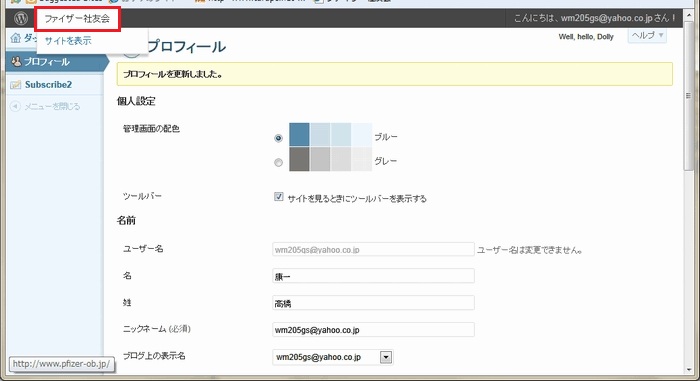700x381 pixels.
Task: Click the dark blue color swatch
Action: coord(299,134)
